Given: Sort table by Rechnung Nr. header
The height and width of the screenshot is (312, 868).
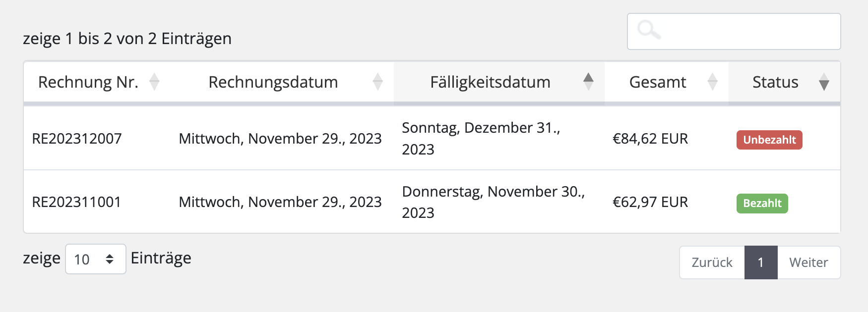Looking at the screenshot, I should coord(88,82).
